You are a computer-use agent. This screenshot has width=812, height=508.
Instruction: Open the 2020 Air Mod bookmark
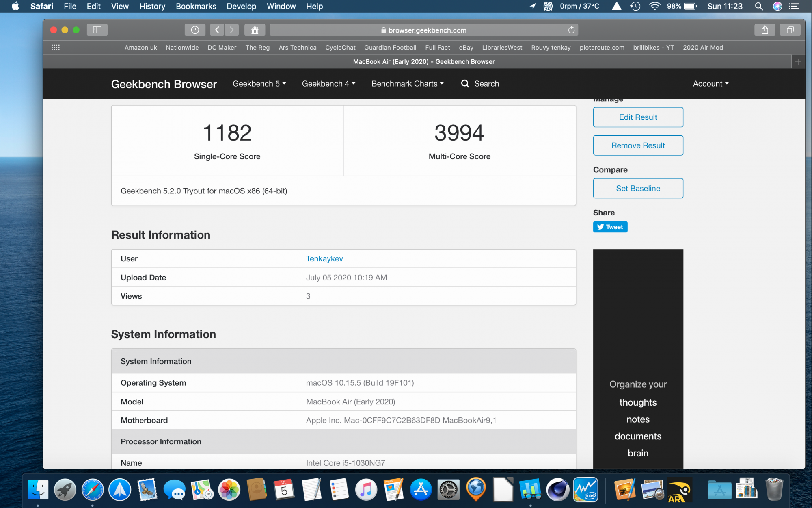tap(703, 48)
